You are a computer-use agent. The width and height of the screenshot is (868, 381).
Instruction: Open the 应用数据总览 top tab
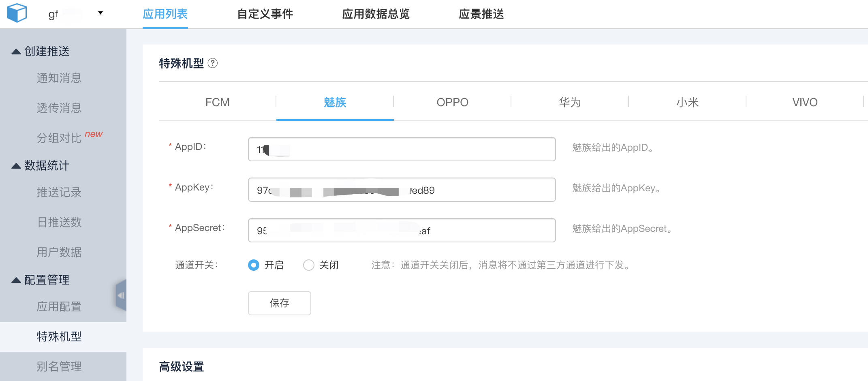point(376,14)
